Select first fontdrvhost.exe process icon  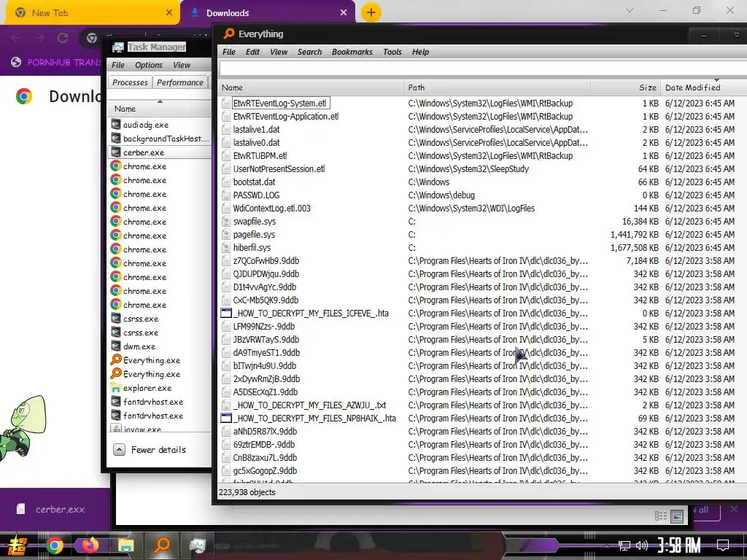point(115,402)
